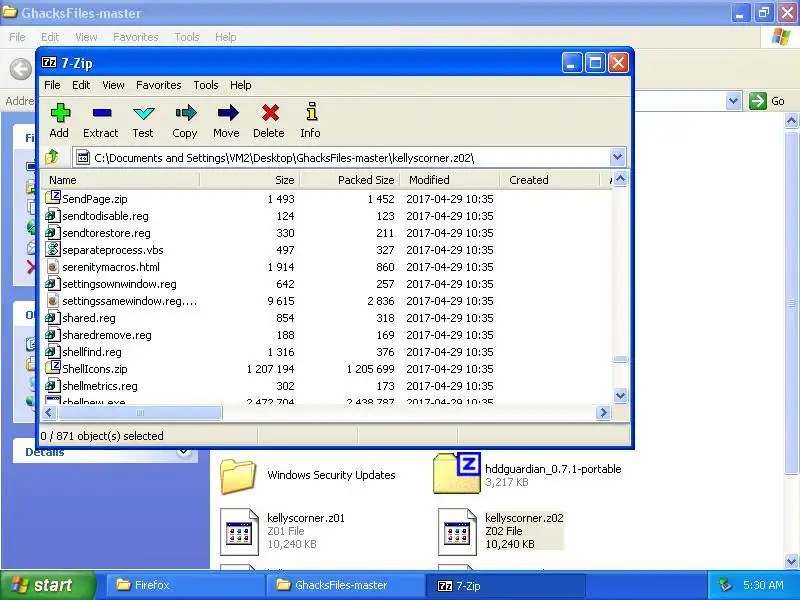Select the kellyscorner.z01 file icon

pyautogui.click(x=239, y=532)
